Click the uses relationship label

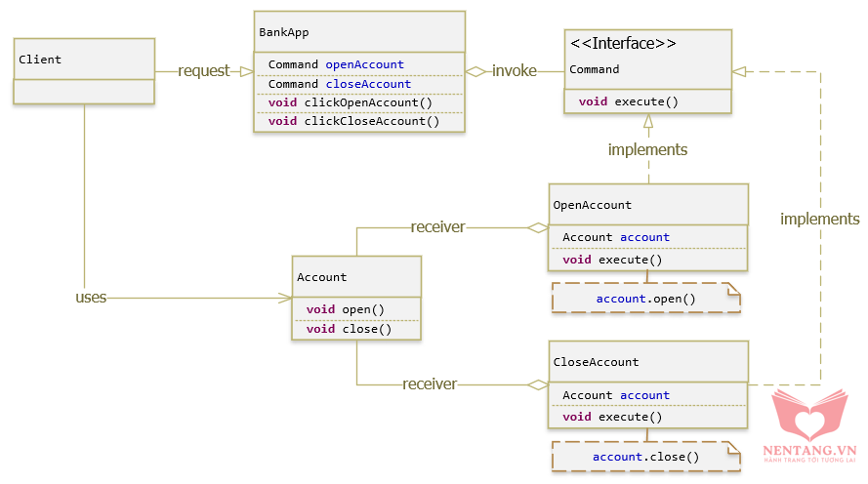(91, 298)
